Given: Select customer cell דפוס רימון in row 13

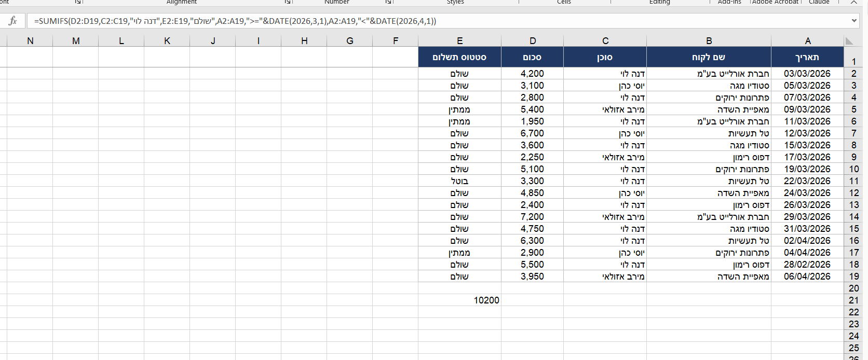Looking at the screenshot, I should pos(709,205).
